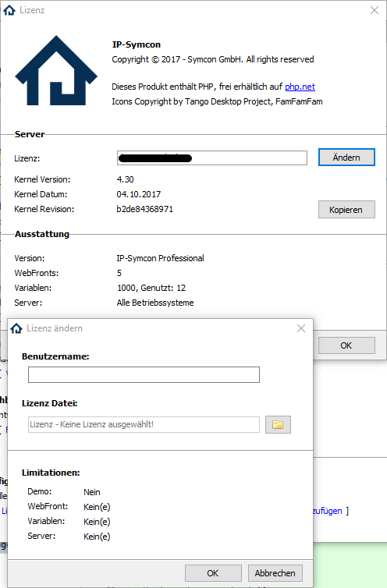
Task: Click the Kein(e) value beside WebFront
Action: point(97,507)
